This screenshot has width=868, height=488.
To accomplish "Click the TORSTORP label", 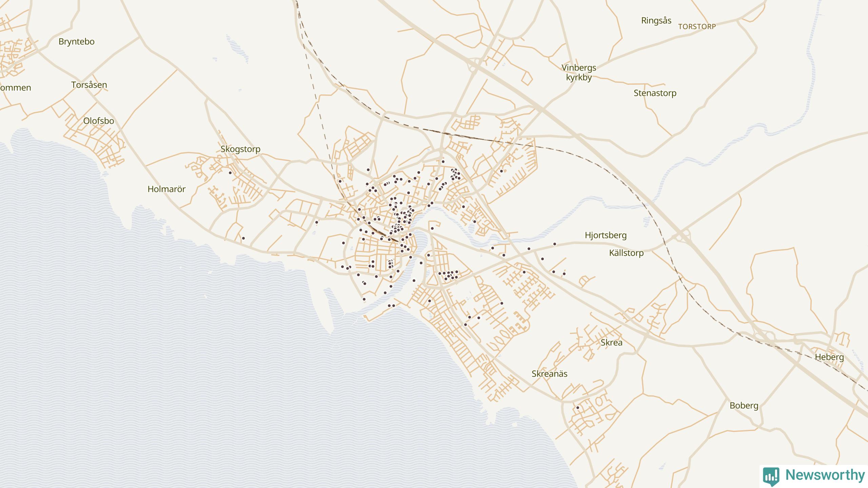I will (697, 26).
